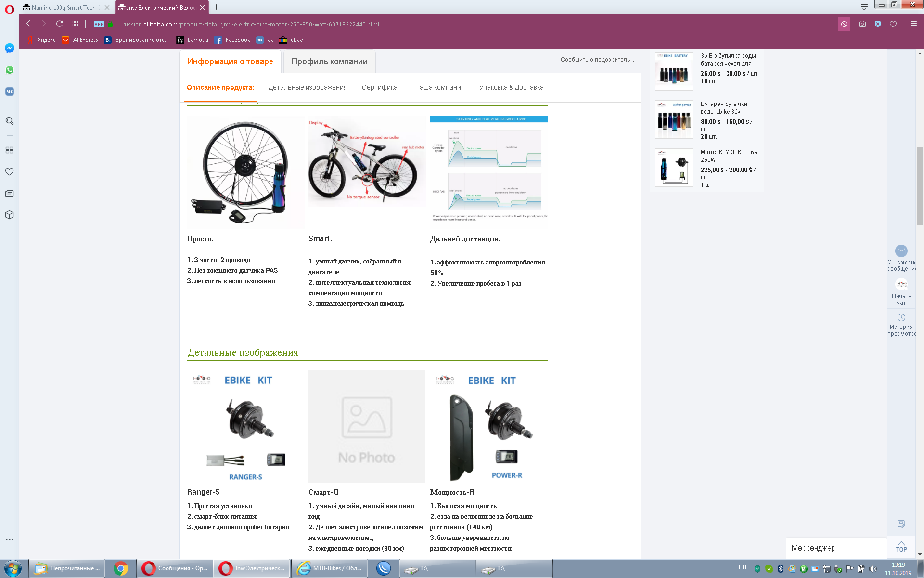Open Opera main menu logo
Image resolution: width=924 pixels, height=578 pixels.
pos(9,10)
